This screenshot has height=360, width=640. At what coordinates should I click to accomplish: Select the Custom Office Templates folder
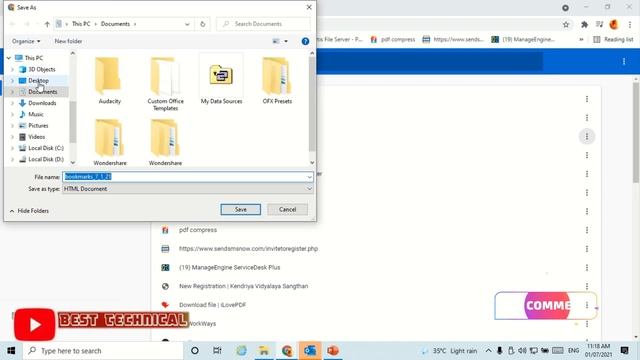pos(165,83)
